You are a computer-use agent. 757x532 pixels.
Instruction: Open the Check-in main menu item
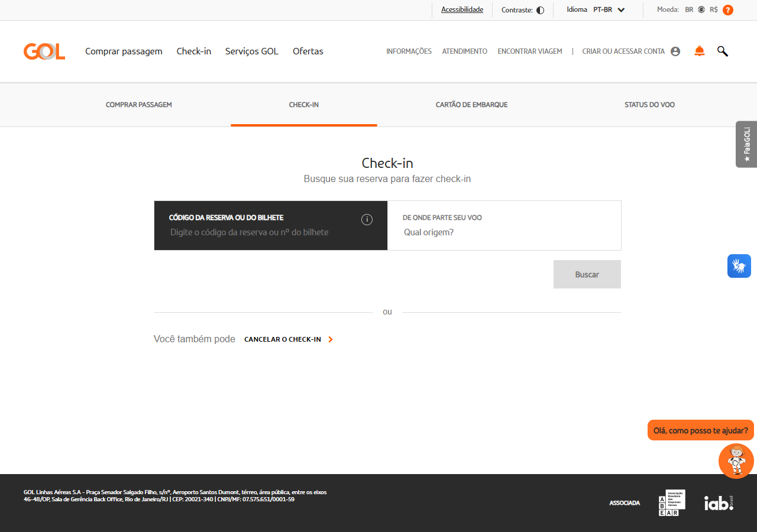coord(194,51)
